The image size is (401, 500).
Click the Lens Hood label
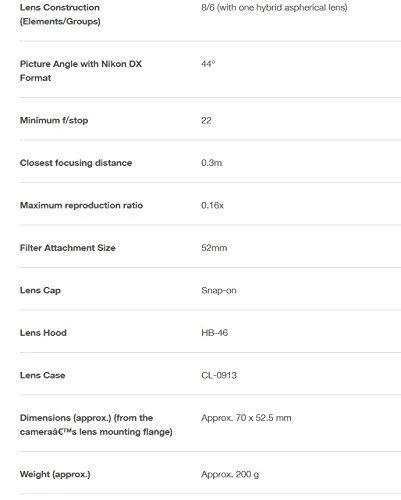(43, 333)
